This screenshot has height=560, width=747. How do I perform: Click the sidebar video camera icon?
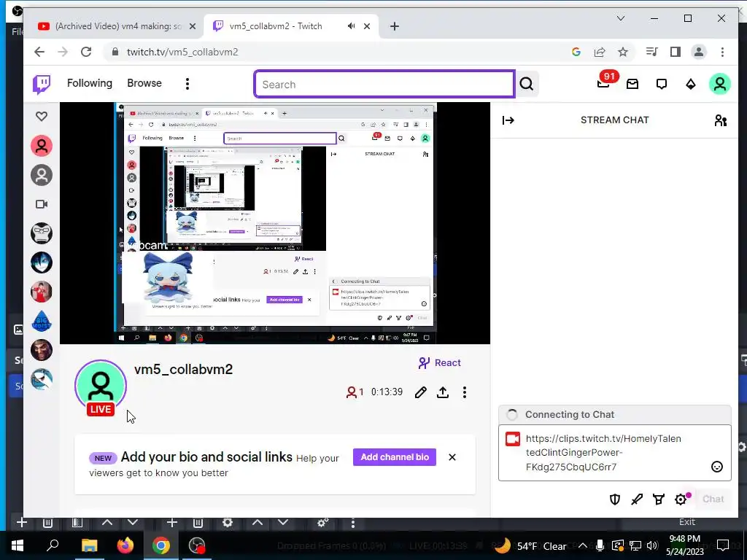[42, 204]
